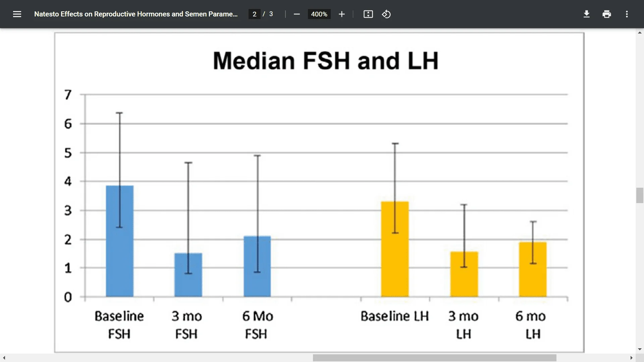The height and width of the screenshot is (362, 644).
Task: Rotate the document counterclockwise
Action: (x=386, y=14)
